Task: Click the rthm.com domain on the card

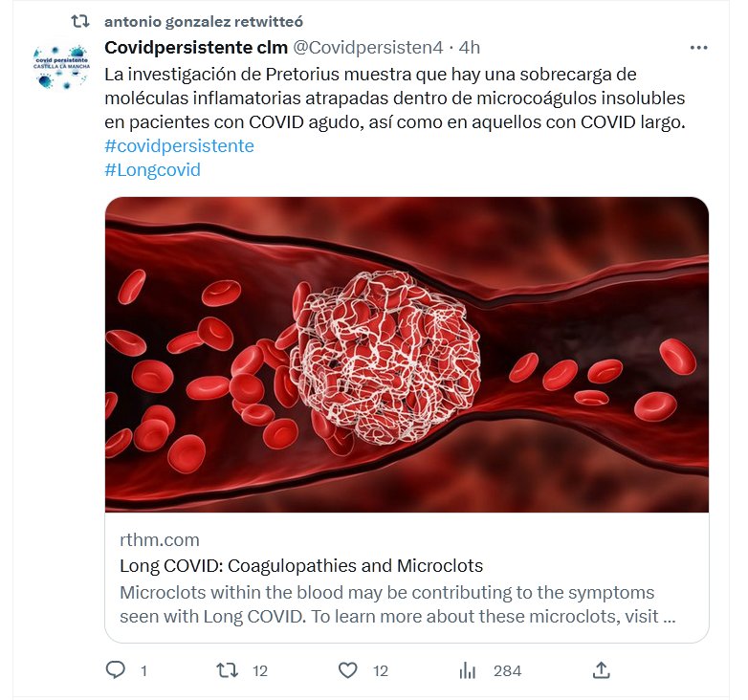Action: (x=160, y=540)
